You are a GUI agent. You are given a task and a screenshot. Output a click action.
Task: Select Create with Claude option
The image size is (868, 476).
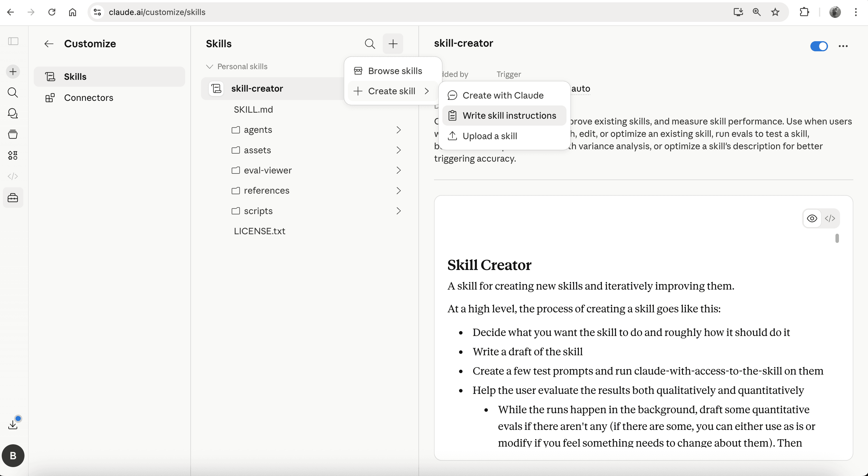[504, 95]
